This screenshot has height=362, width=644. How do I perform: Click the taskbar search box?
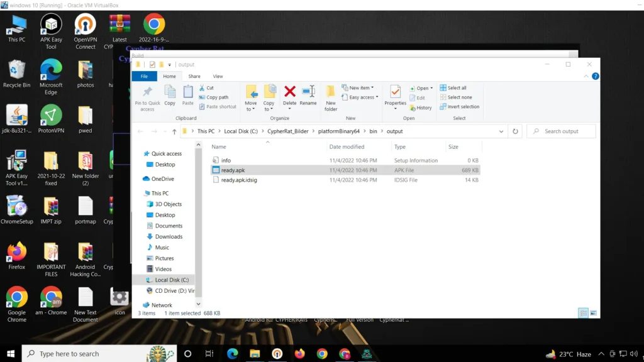99,354
